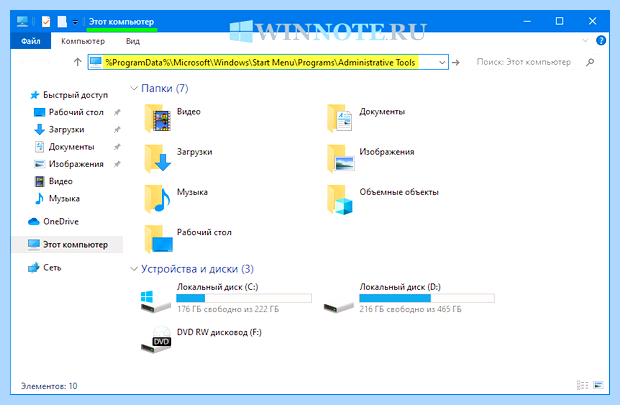This screenshot has height=405, width=620.
Task: Select Изображения in the sidebar
Action: (76, 164)
